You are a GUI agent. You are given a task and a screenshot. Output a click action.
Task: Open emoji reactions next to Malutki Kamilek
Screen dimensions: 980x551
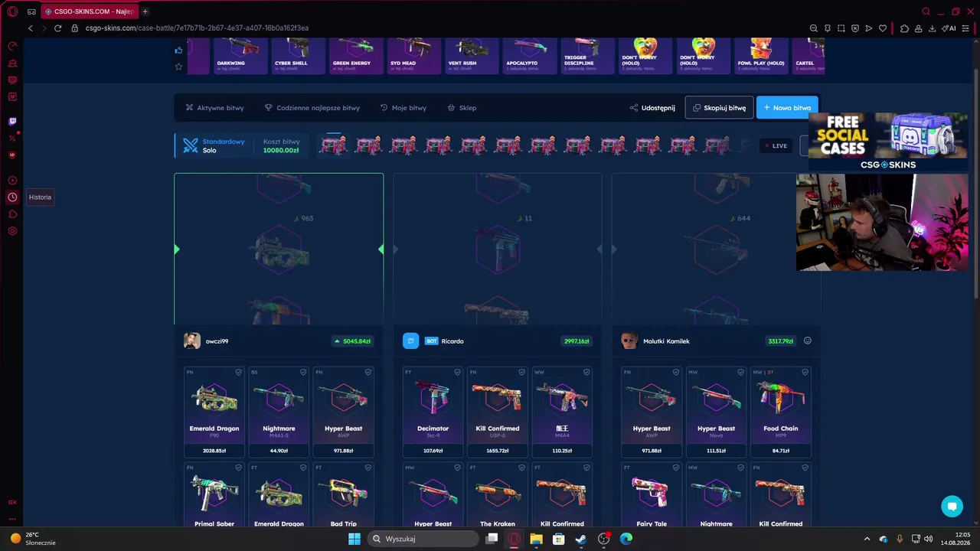pyautogui.click(x=807, y=341)
